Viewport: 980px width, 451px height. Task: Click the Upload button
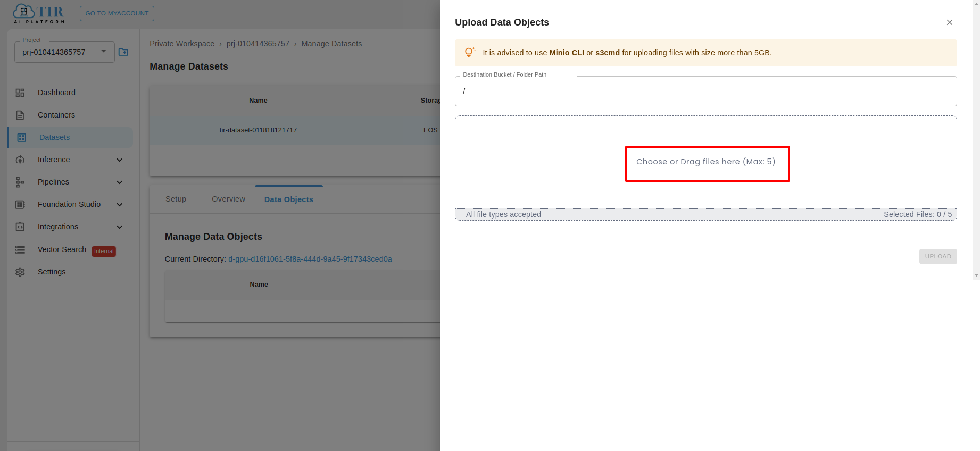938,256
